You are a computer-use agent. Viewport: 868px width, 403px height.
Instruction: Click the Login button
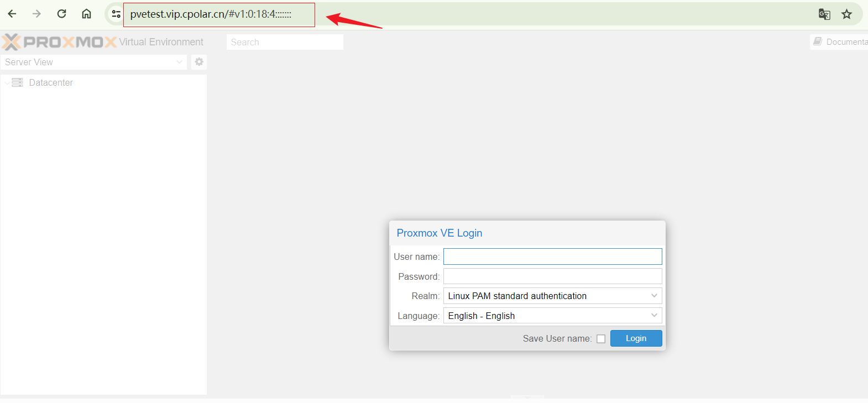636,338
